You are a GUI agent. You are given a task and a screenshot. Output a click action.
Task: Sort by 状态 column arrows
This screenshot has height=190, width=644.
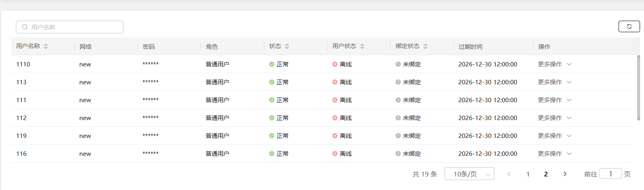tap(287, 47)
